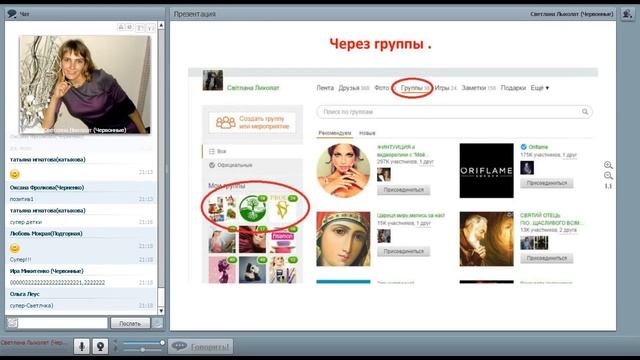
Task: Send chat message with 'Послать' button
Action: 130,323
